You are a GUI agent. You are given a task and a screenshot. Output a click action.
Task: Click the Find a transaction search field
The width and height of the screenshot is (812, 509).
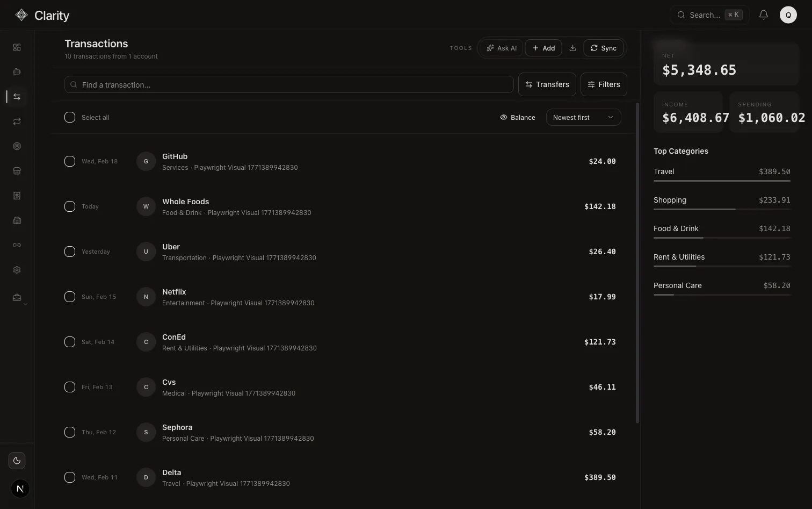pos(289,84)
